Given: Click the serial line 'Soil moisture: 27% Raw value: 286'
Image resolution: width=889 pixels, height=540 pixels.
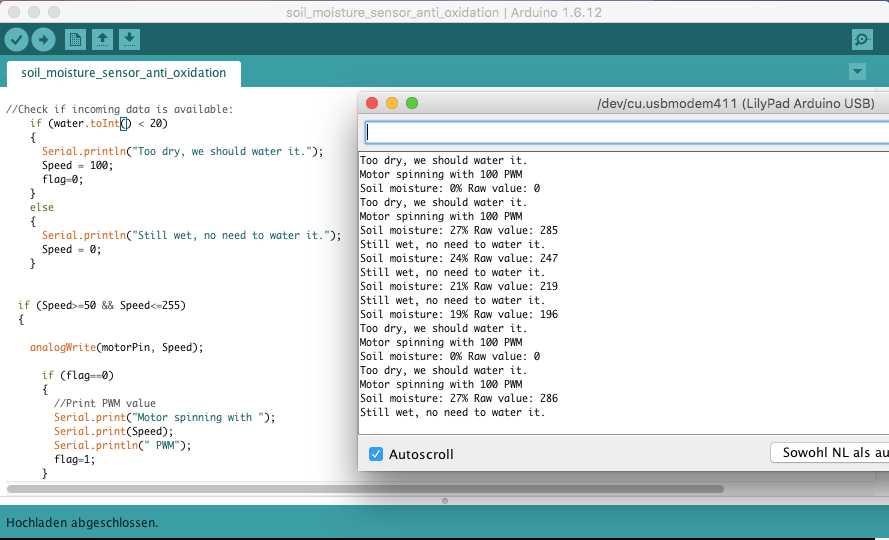Looking at the screenshot, I should [x=459, y=398].
